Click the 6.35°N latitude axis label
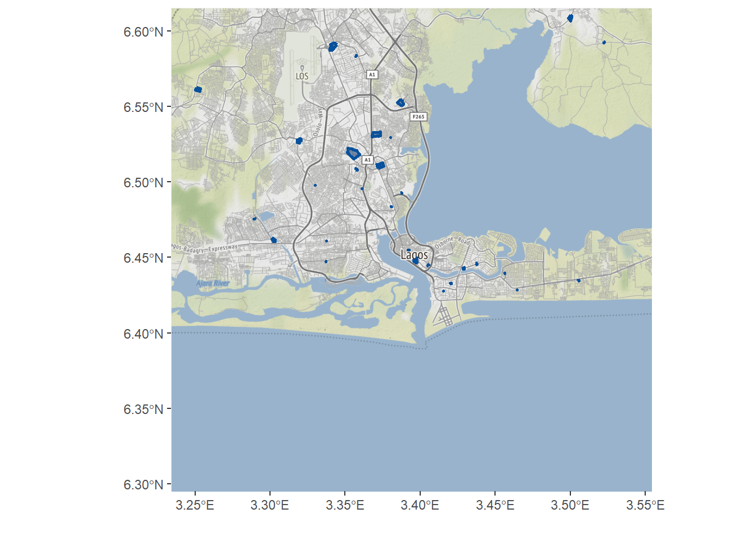This screenshot has width=756, height=540. (x=143, y=409)
